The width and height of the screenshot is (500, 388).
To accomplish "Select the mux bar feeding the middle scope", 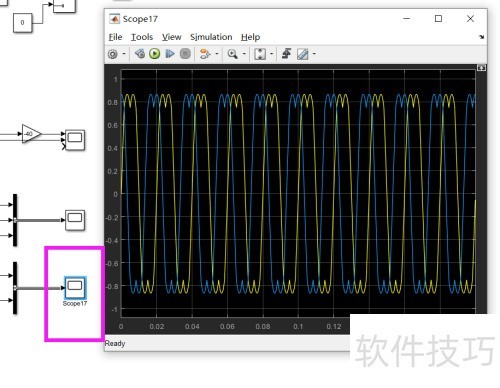I will (15, 220).
